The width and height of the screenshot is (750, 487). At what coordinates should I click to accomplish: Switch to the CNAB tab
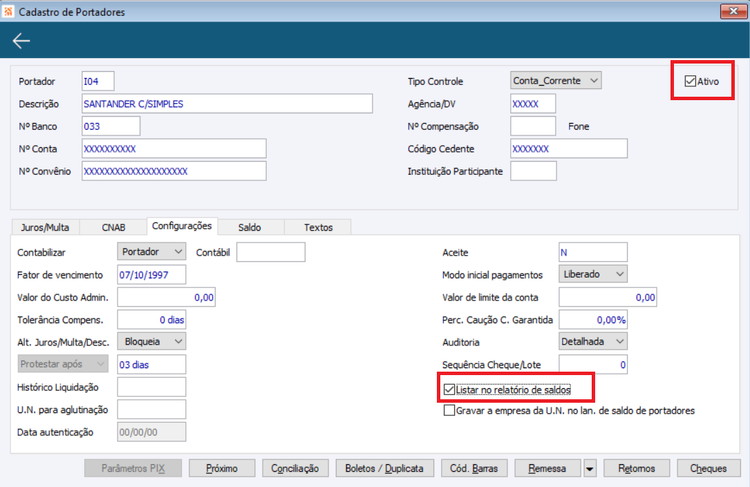[x=113, y=227]
